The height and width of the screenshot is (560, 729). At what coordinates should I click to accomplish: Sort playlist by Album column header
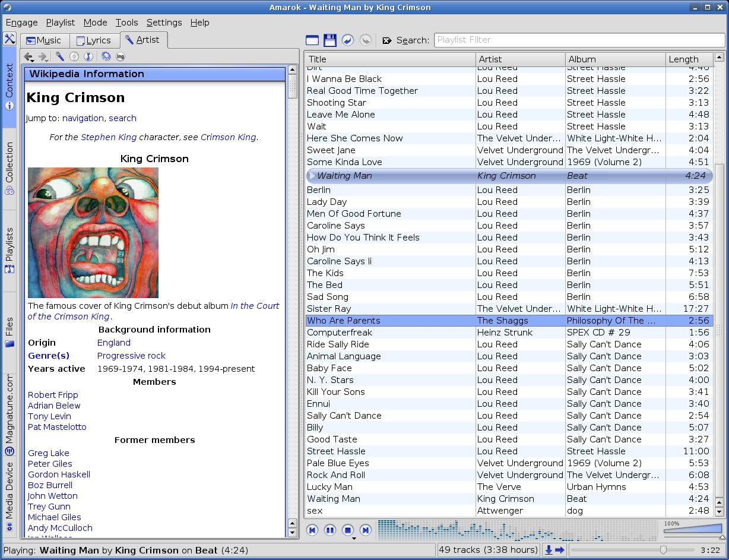click(x=616, y=59)
